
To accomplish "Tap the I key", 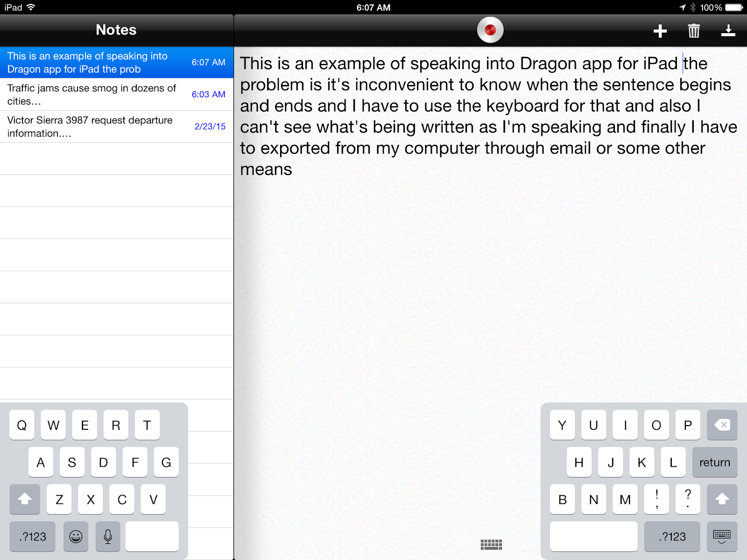I will tap(625, 425).
